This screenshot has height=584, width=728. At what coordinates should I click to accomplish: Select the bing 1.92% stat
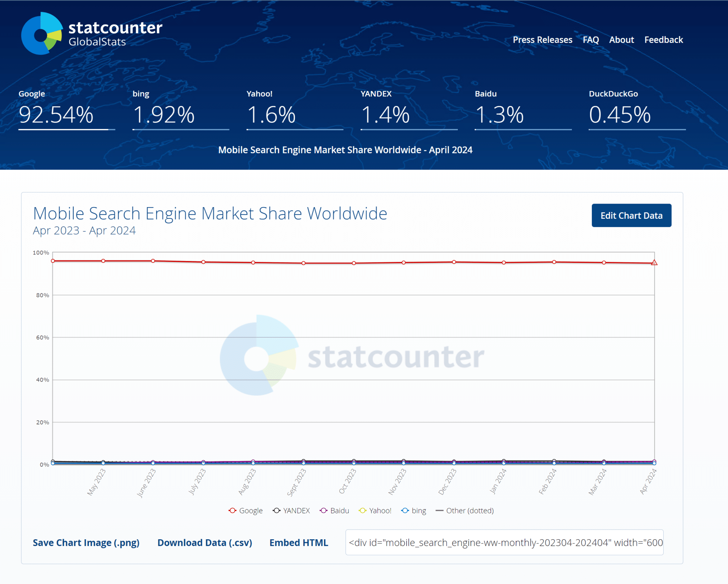(x=181, y=109)
